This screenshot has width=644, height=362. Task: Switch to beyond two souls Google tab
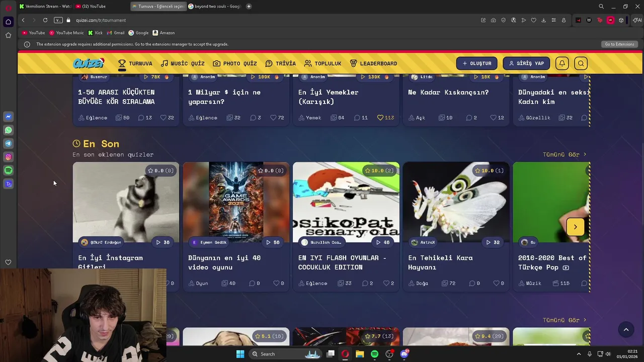[x=215, y=7]
